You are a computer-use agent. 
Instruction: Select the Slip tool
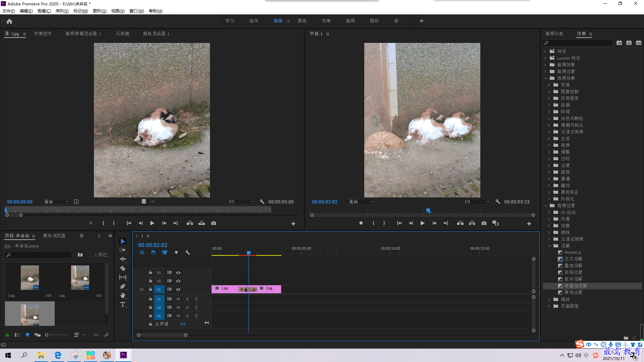[123, 277]
